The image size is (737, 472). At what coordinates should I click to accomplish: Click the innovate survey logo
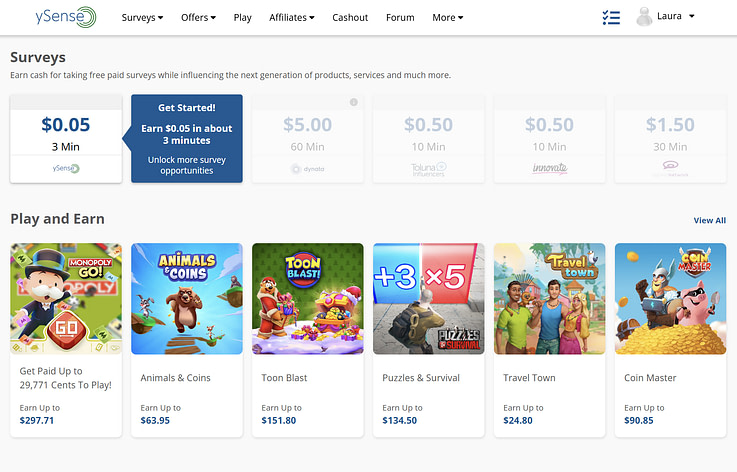tap(549, 168)
